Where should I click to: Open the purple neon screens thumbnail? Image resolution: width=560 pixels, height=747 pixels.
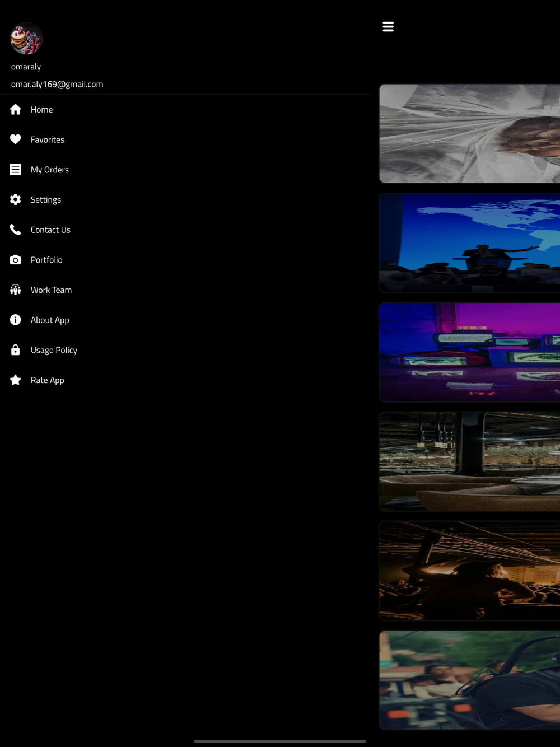coord(470,352)
